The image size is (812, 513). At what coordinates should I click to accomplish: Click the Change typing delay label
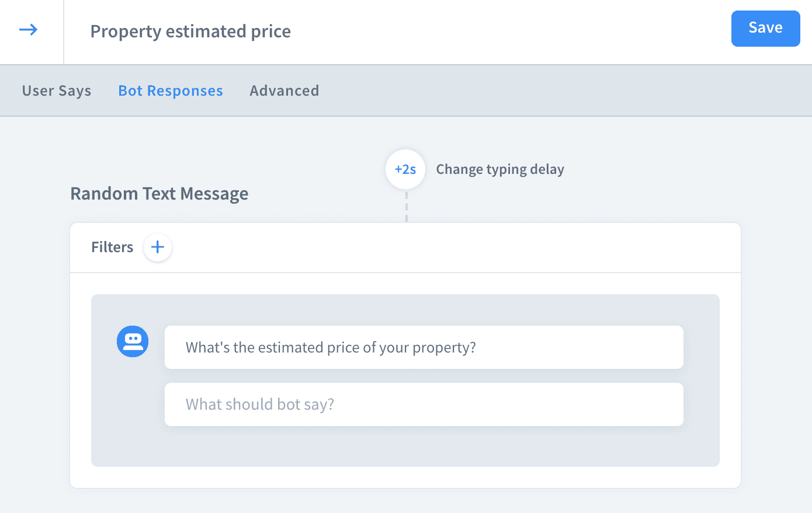[500, 169]
